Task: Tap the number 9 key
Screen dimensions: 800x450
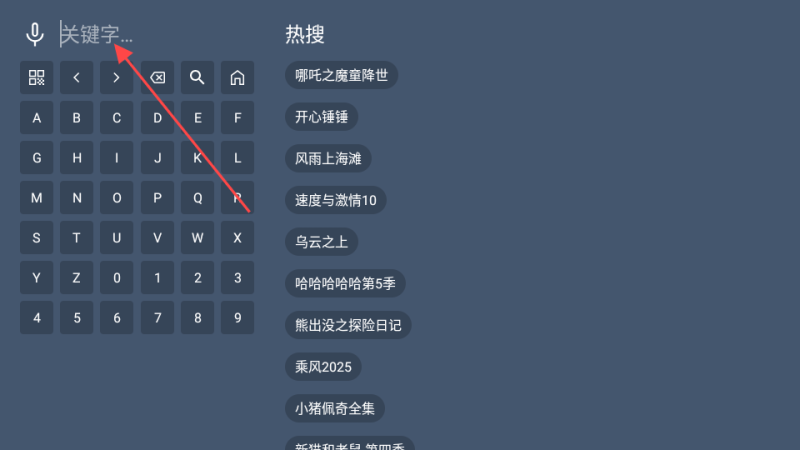Action: 237,318
